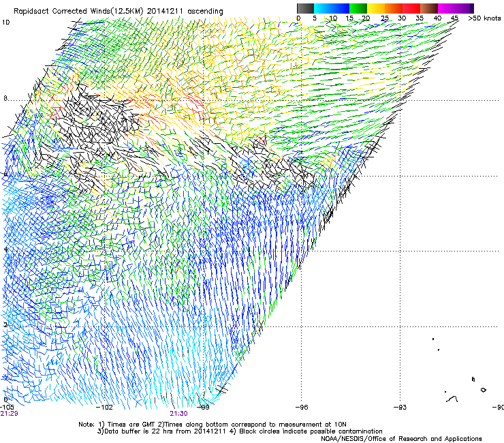Viewport: 504px width, 443px height.
Task: Click the note 'Data buffer is 22 hrs'
Action: pyautogui.click(x=140, y=431)
